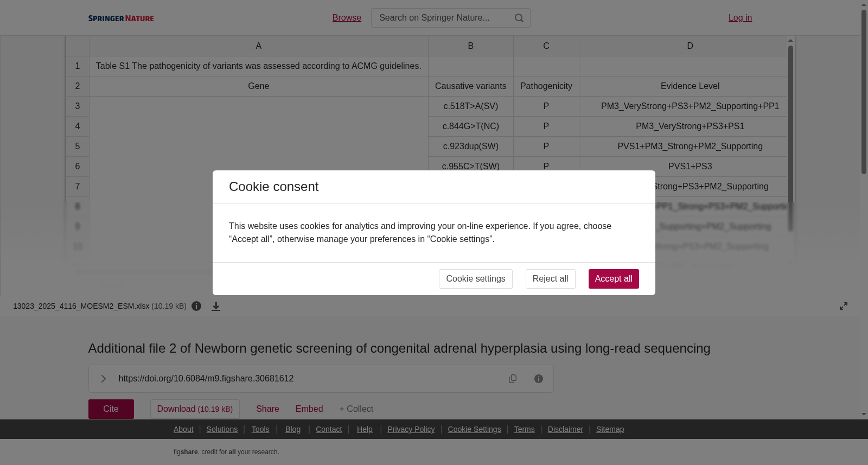
Task: Click the Embed button
Action: point(309,409)
